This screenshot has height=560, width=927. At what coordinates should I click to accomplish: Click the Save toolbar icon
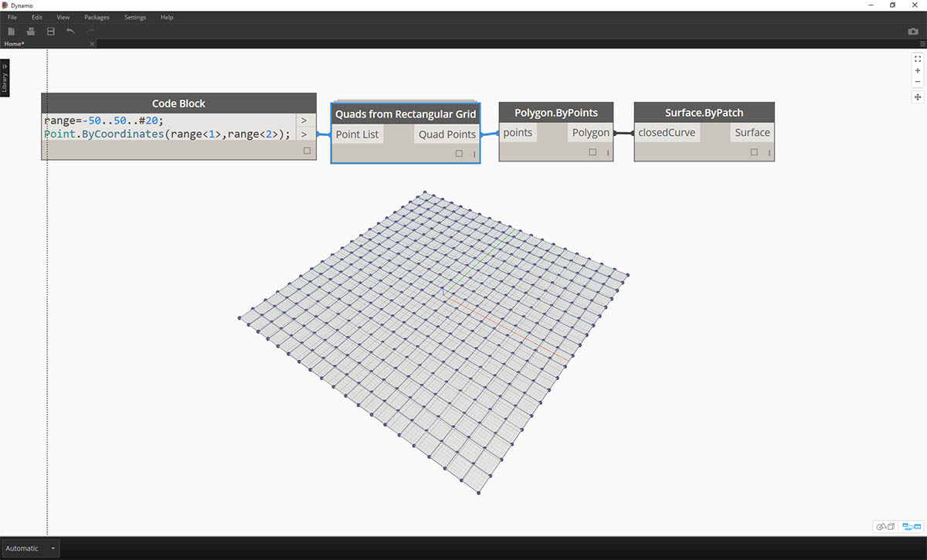pos(51,31)
